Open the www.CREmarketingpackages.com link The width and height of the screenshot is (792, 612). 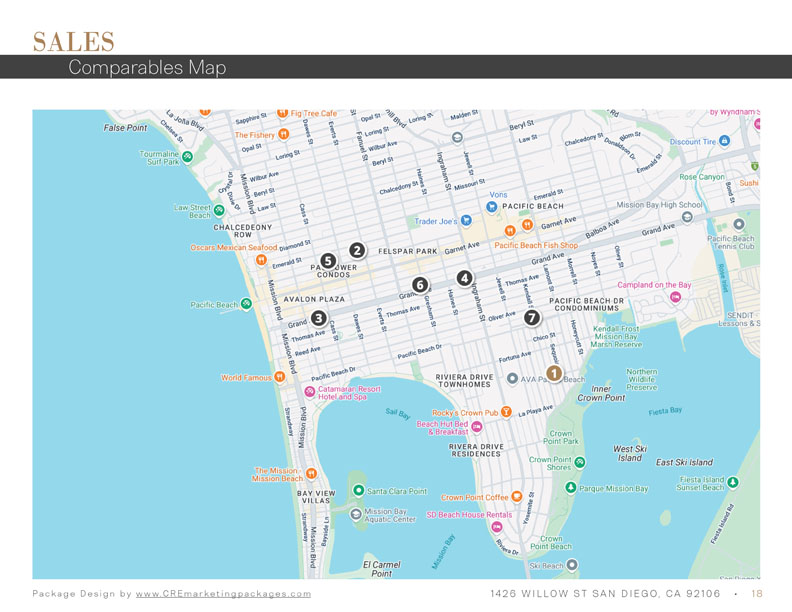pyautogui.click(x=223, y=594)
